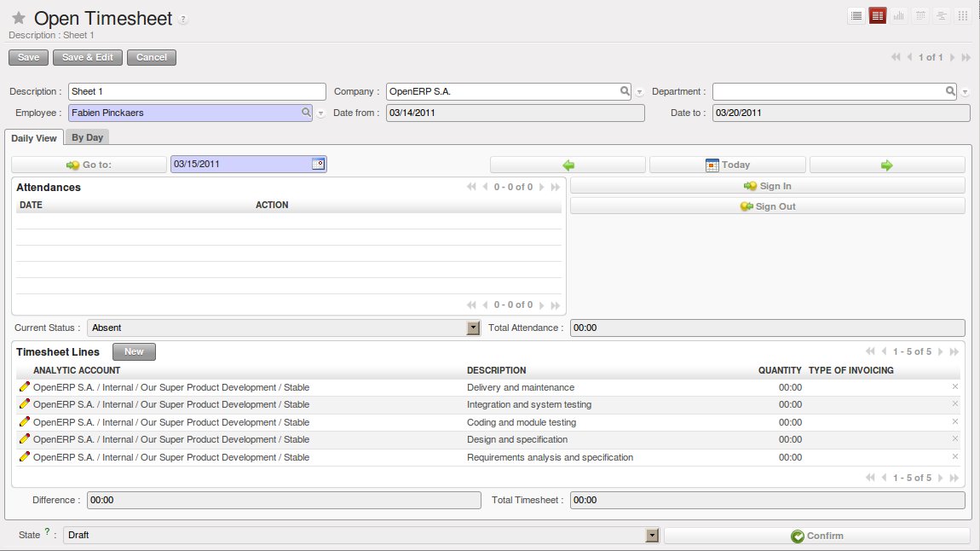Click into the Description input field
The width and height of the screenshot is (980, 551).
click(196, 91)
